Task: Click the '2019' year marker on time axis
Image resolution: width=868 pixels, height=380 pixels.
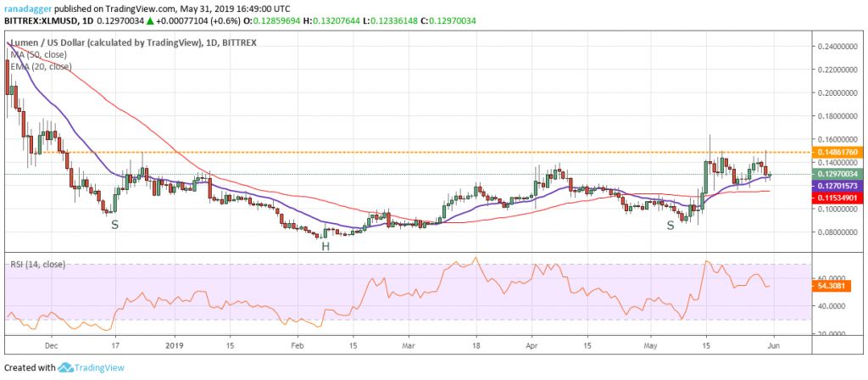Action: click(174, 345)
